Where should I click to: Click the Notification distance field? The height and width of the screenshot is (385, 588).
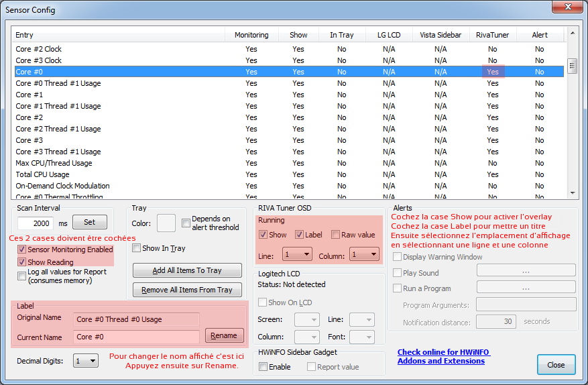coord(496,321)
